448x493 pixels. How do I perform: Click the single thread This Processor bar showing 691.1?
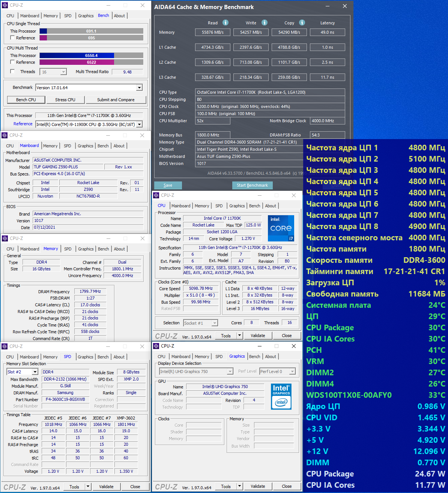pos(91,31)
